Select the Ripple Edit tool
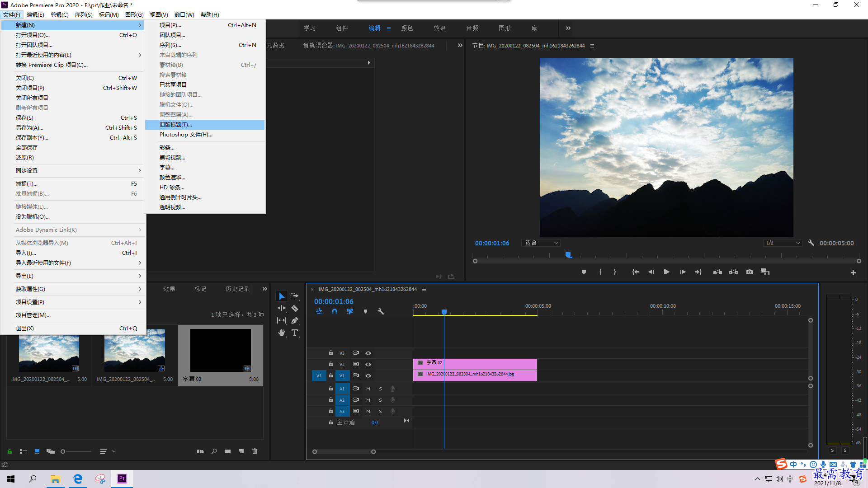Viewport: 868px width, 488px height. click(282, 308)
